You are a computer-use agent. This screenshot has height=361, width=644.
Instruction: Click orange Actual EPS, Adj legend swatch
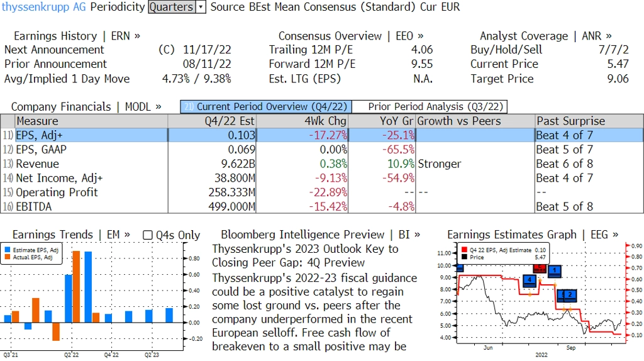8,257
